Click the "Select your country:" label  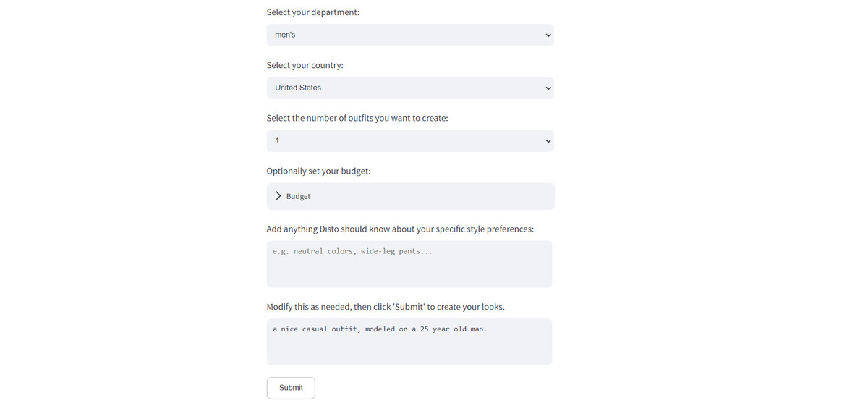tap(305, 65)
